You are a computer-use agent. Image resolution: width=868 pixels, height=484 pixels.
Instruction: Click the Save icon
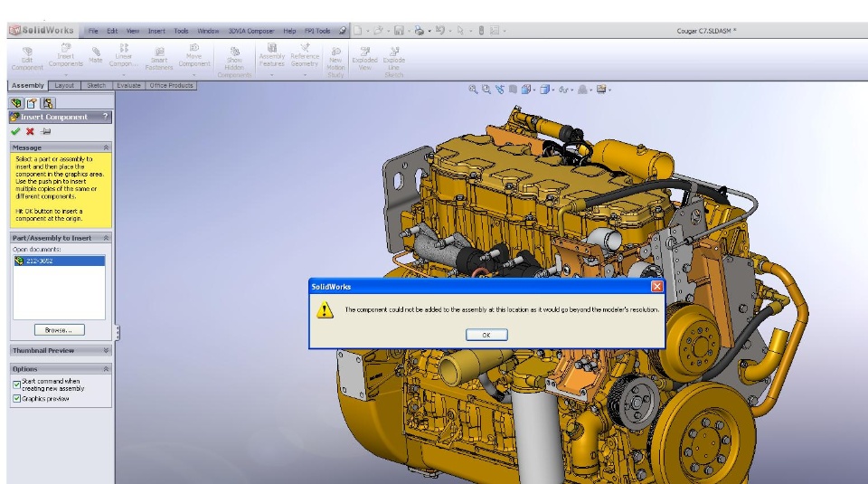pos(399,31)
